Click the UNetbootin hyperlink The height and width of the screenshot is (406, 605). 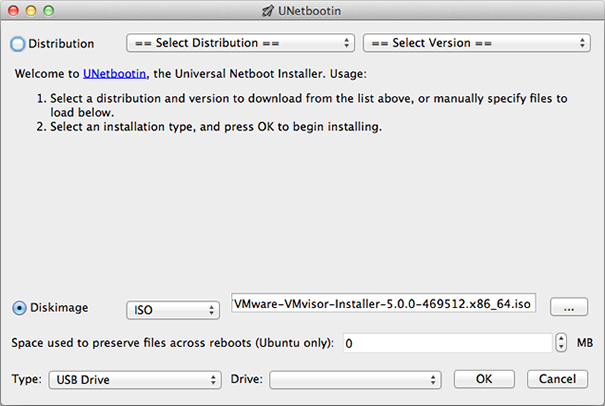click(x=115, y=74)
